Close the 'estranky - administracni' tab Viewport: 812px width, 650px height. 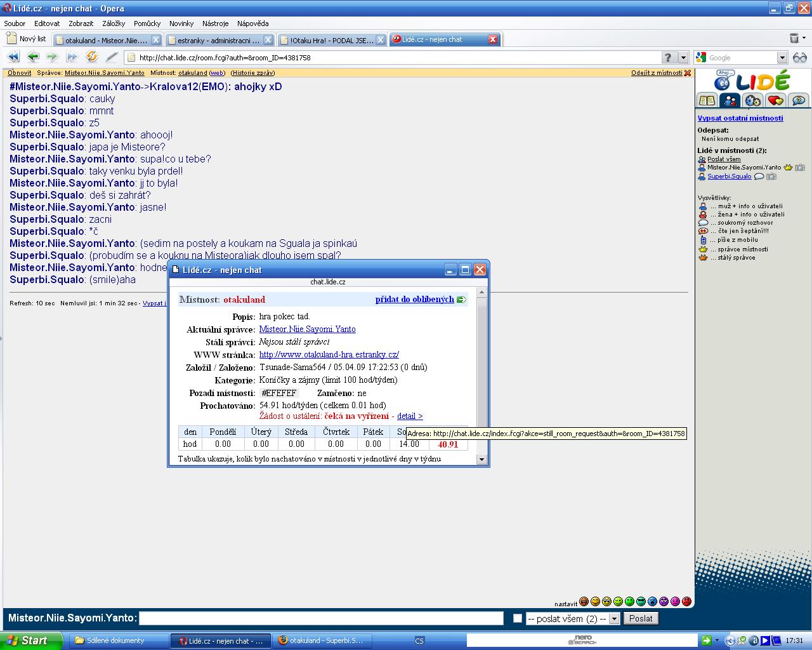268,39
